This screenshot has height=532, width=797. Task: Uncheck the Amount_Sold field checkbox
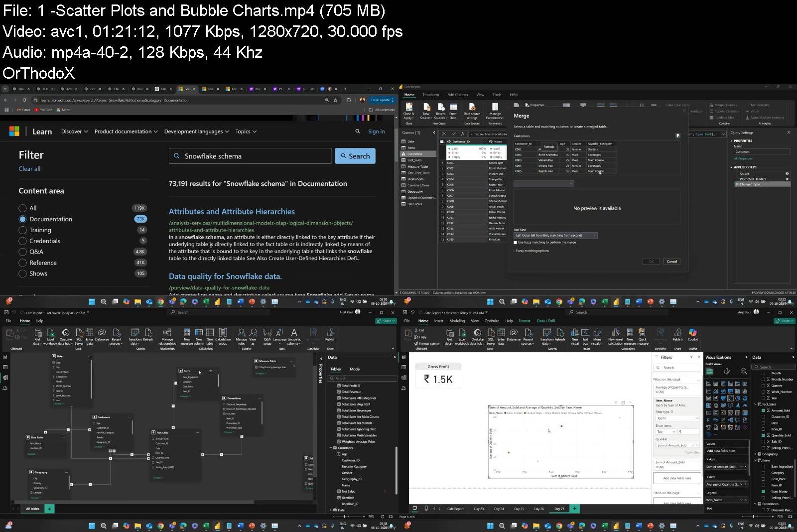tap(763, 410)
